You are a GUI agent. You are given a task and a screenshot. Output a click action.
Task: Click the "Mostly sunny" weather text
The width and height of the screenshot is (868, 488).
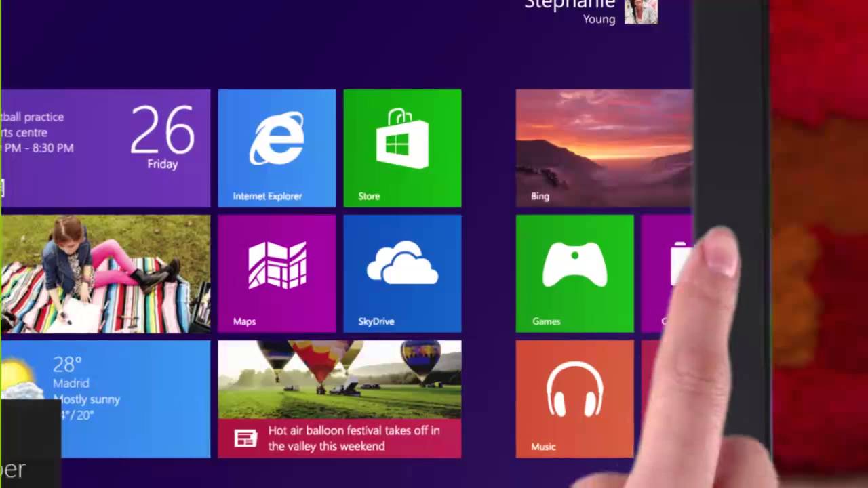coord(87,399)
